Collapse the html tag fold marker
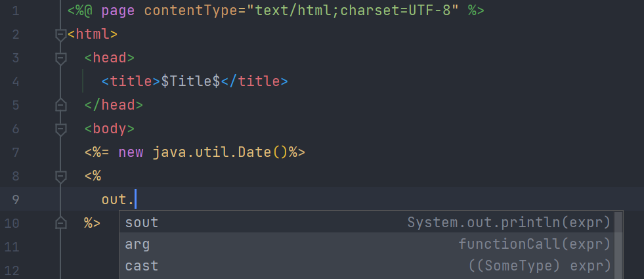This screenshot has width=644, height=279. click(x=61, y=35)
